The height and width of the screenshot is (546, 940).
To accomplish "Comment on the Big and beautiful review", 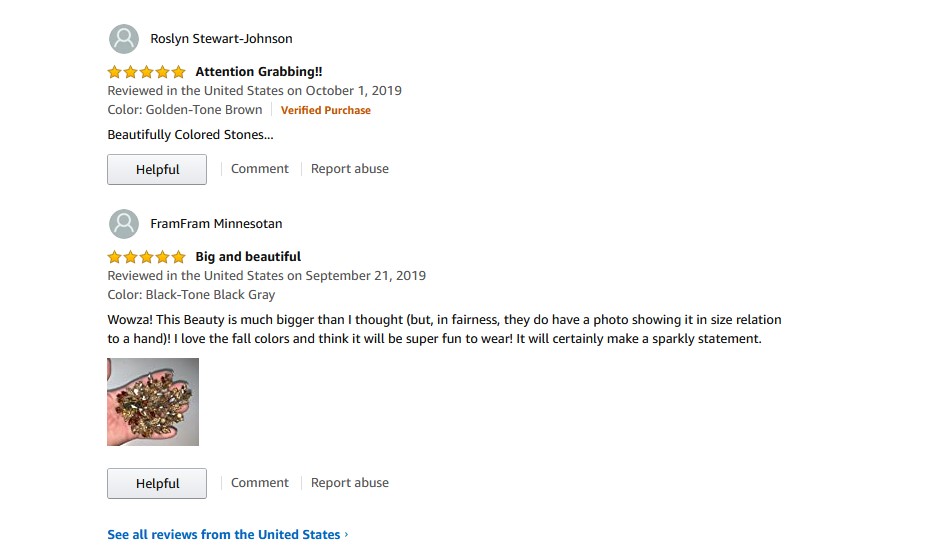I will (259, 483).
